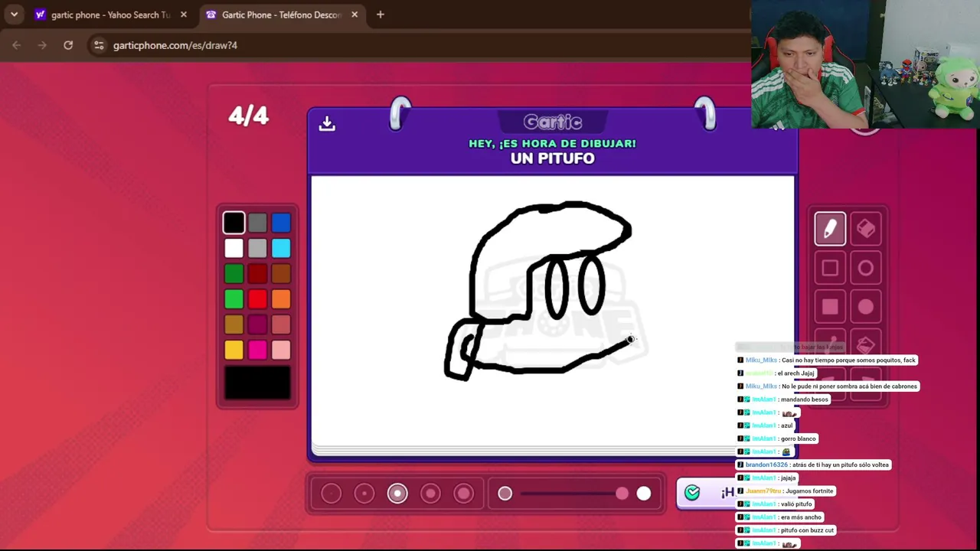Choose the second brush size
This screenshot has height=551, width=980.
coord(364,494)
